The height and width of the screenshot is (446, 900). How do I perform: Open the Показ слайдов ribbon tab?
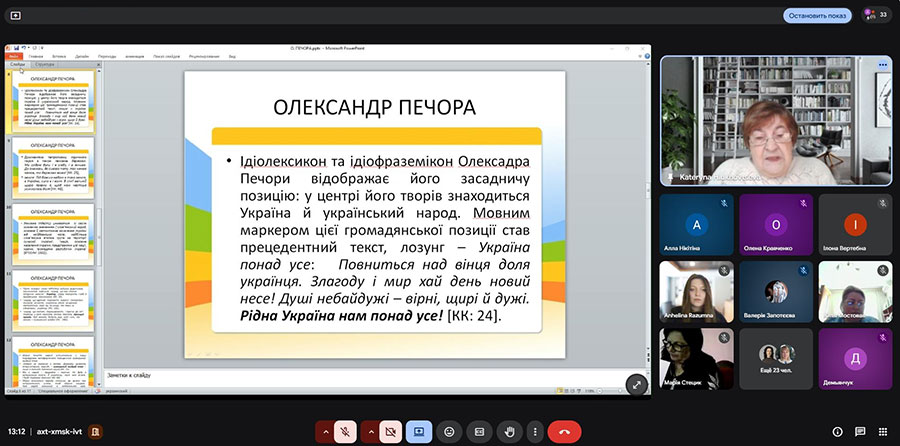click(x=166, y=56)
